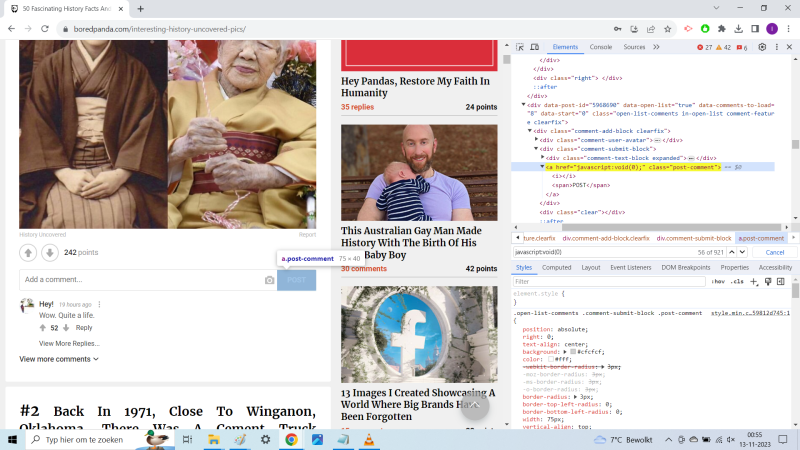800x450 pixels.
Task: Open the Properties tab in DevTools
Action: tap(735, 267)
